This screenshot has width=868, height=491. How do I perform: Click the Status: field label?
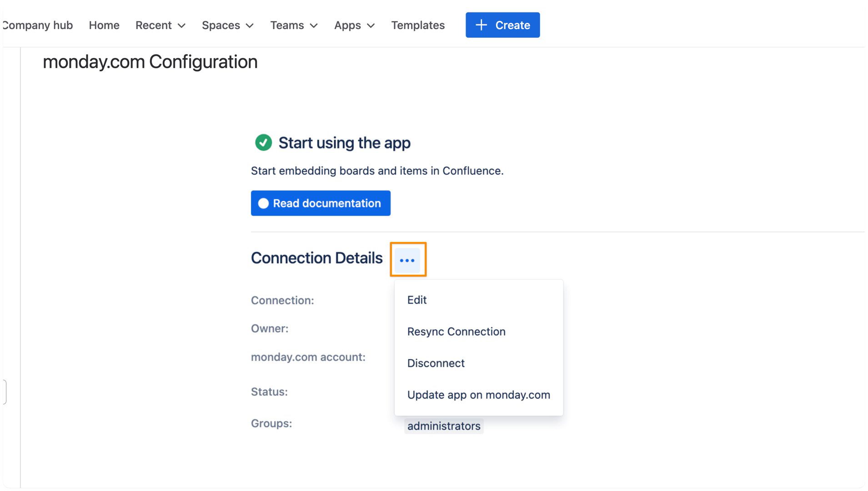(x=269, y=392)
